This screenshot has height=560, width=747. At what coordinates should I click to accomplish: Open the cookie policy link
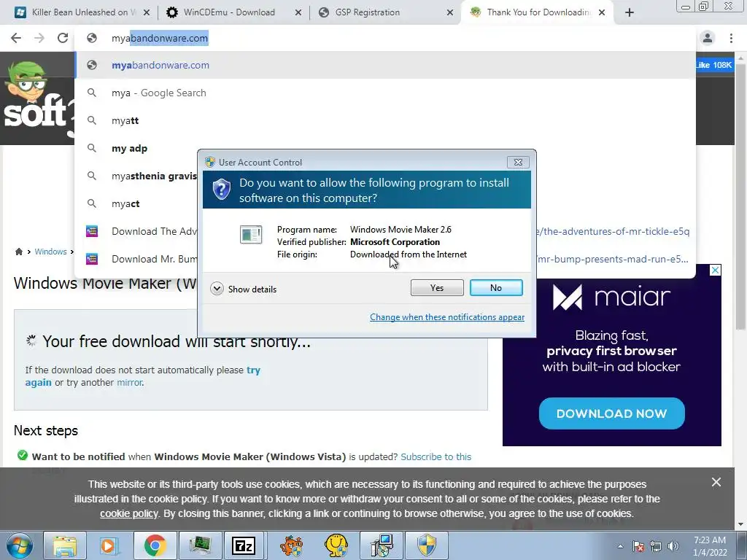click(x=128, y=514)
